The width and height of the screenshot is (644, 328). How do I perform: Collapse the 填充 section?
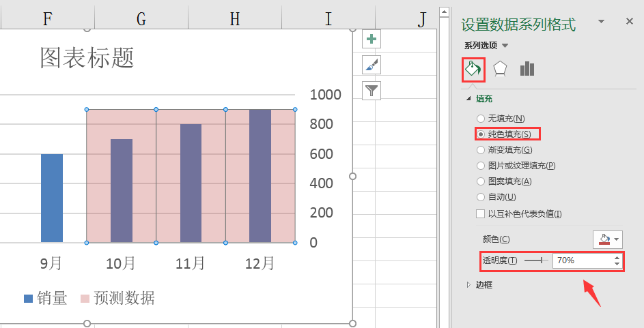pyautogui.click(x=468, y=99)
